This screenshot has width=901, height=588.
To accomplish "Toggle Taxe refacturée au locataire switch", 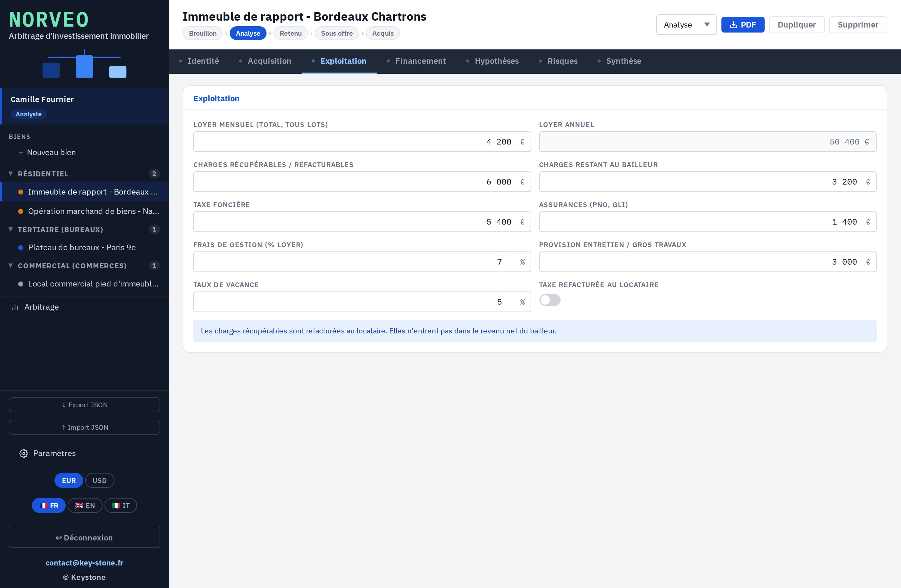I will [x=550, y=300].
